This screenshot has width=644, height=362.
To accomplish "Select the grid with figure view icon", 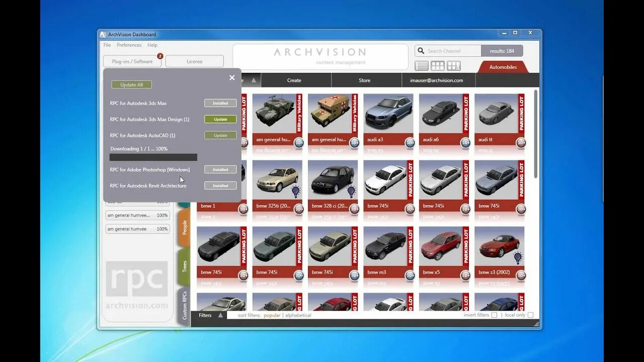I will pos(454,66).
